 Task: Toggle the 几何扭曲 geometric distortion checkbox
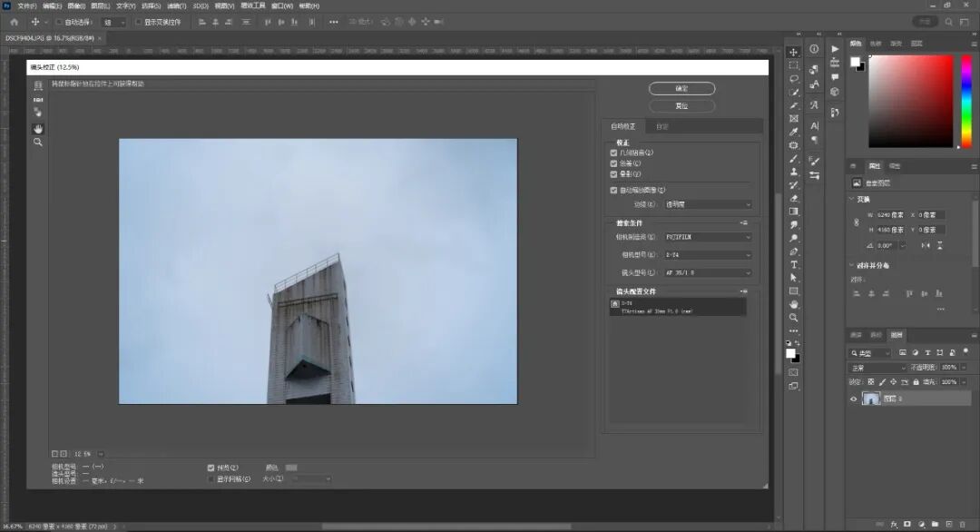point(614,153)
